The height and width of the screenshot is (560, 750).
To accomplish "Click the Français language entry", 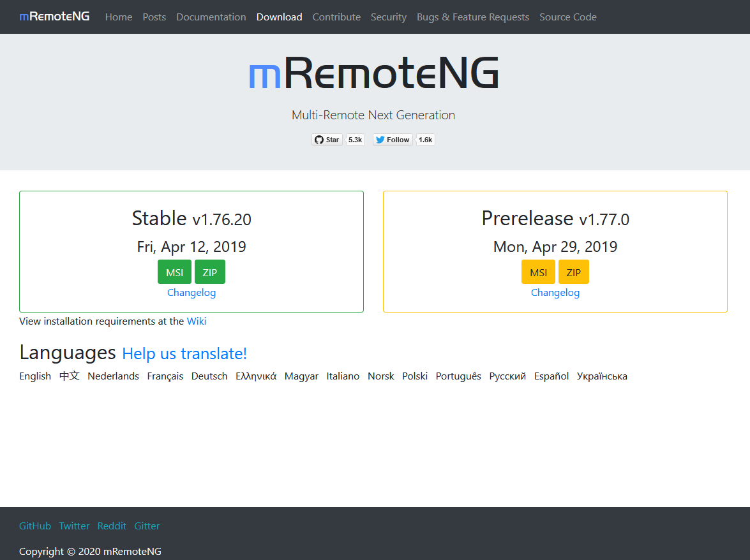I will coord(165,376).
